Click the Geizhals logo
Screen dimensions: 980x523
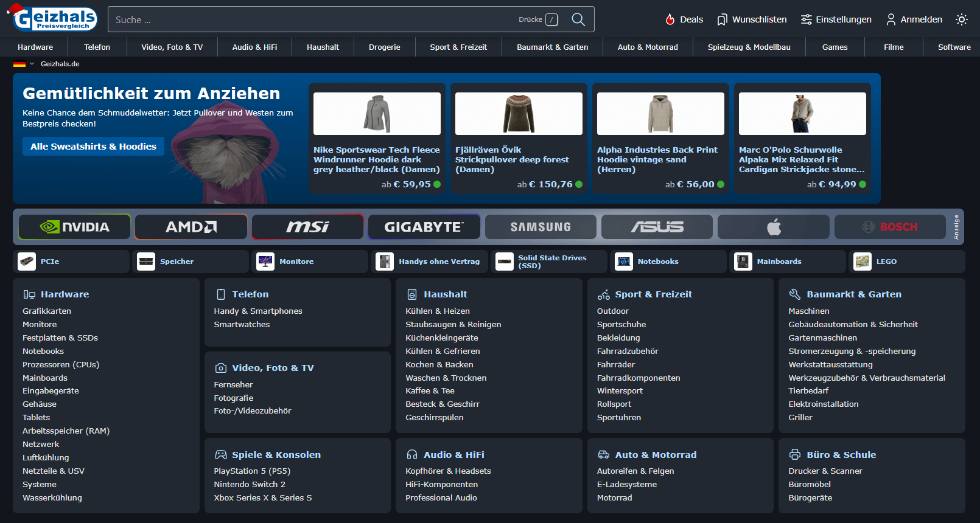coord(55,18)
